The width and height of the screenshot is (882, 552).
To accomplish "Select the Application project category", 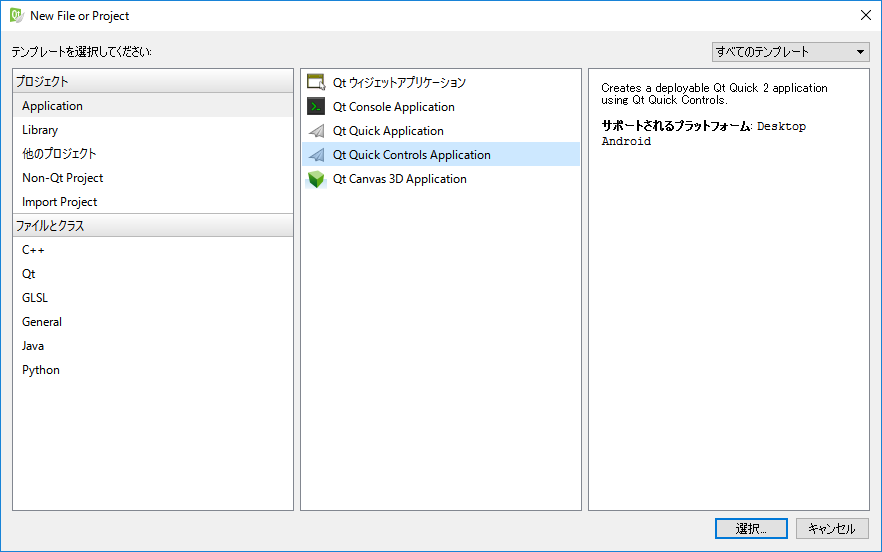I will click(x=152, y=106).
